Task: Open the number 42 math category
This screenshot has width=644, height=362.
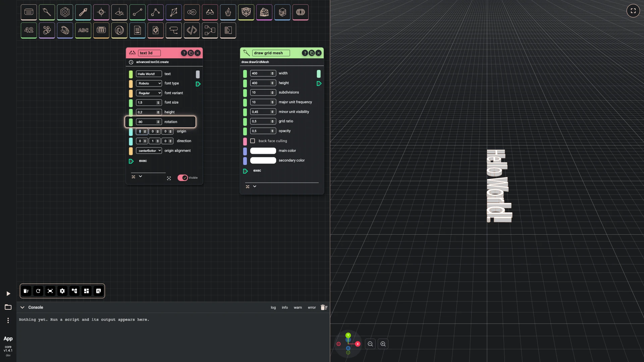Action: [29, 31]
